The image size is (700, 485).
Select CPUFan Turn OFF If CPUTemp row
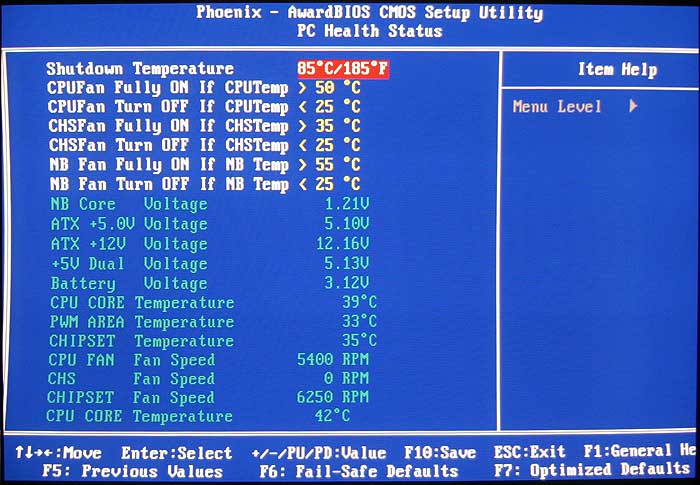click(x=204, y=107)
